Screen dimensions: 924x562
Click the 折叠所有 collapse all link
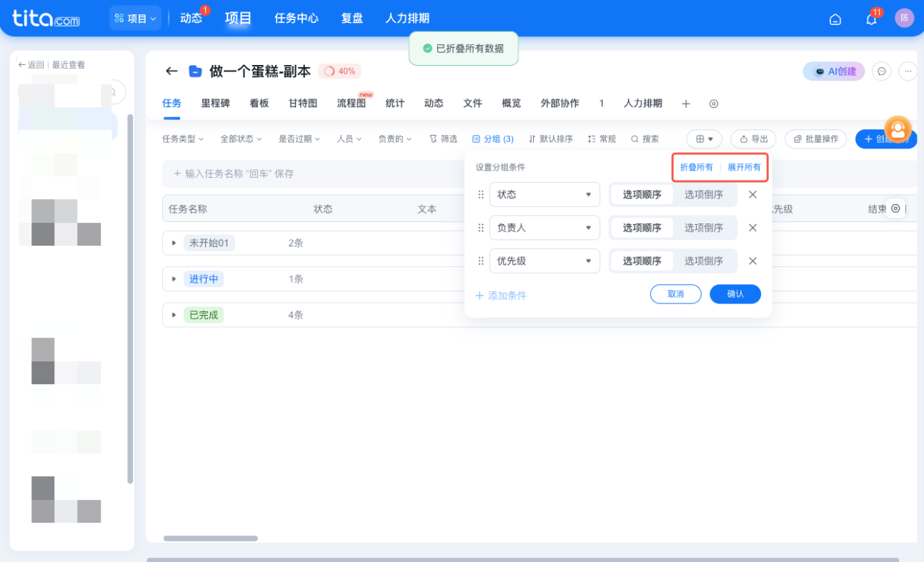695,166
